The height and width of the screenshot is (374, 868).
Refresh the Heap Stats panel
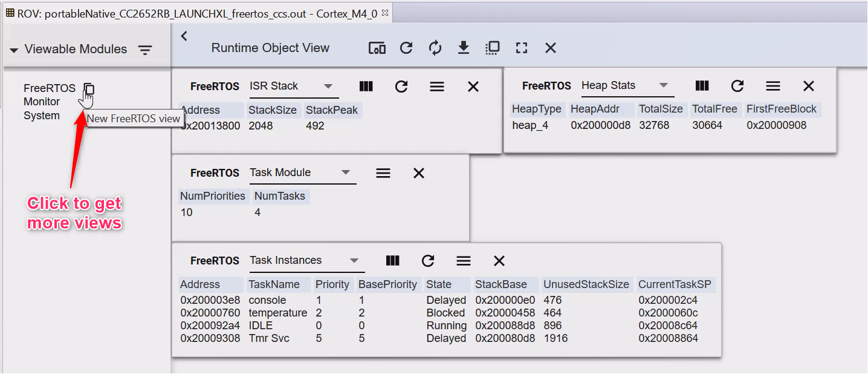pyautogui.click(x=737, y=86)
